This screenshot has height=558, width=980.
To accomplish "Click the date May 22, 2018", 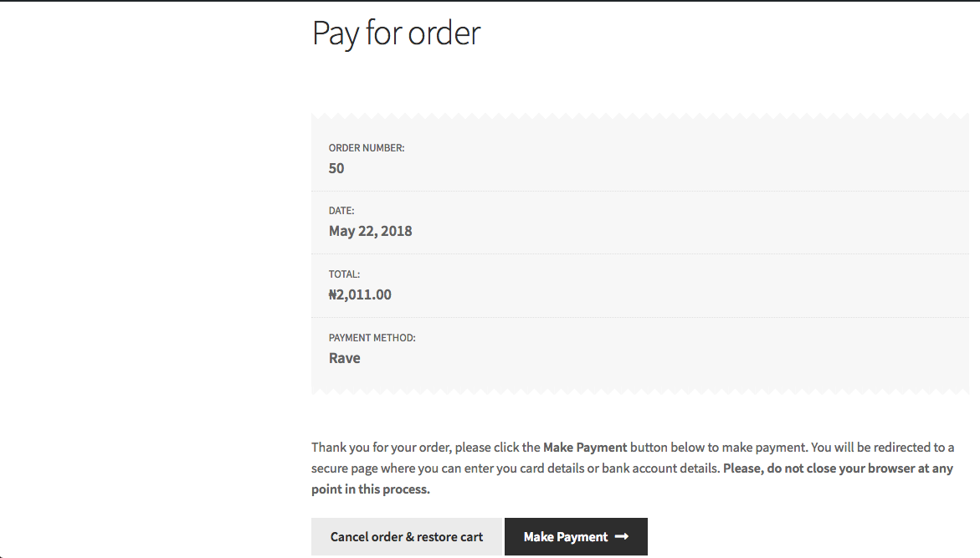I will point(370,231).
